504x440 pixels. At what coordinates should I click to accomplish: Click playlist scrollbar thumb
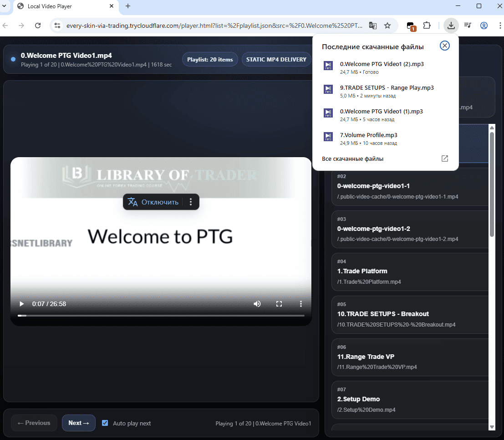click(x=492, y=184)
